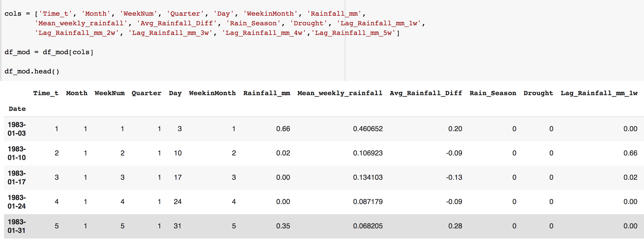Place cursor on df_mod.head() code line
Viewport: 644px width, 241px height.
32,71
